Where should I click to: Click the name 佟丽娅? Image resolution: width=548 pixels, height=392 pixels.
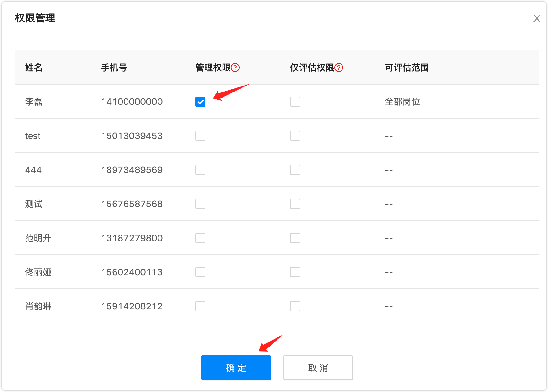[x=38, y=272]
